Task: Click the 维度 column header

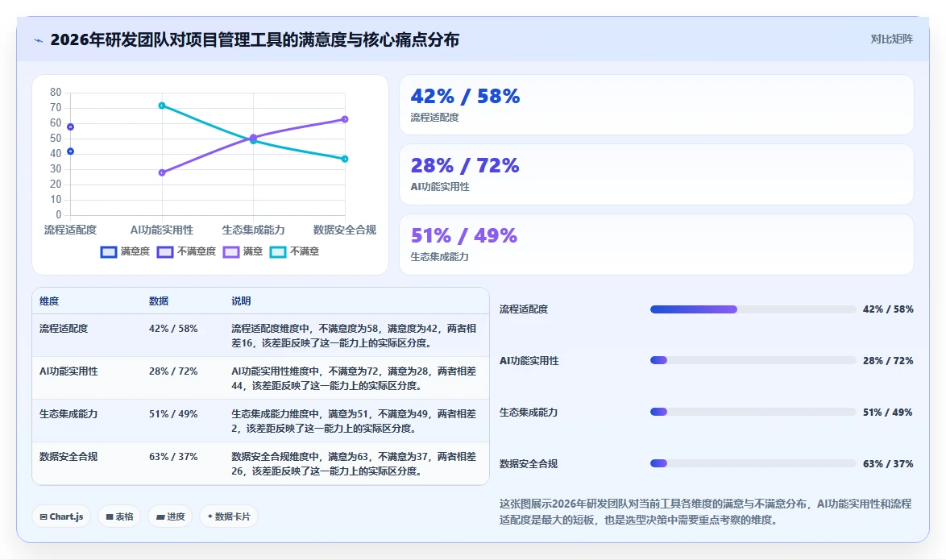Action: tap(49, 301)
